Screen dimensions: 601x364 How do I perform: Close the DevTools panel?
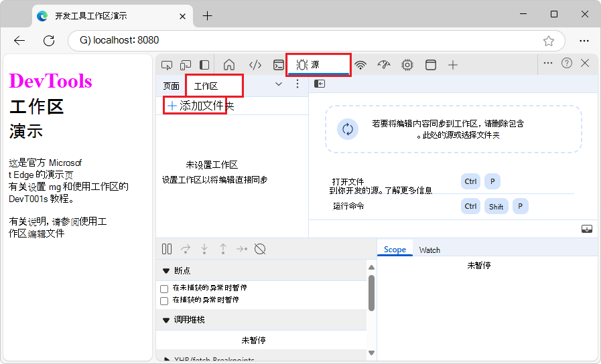tap(585, 63)
